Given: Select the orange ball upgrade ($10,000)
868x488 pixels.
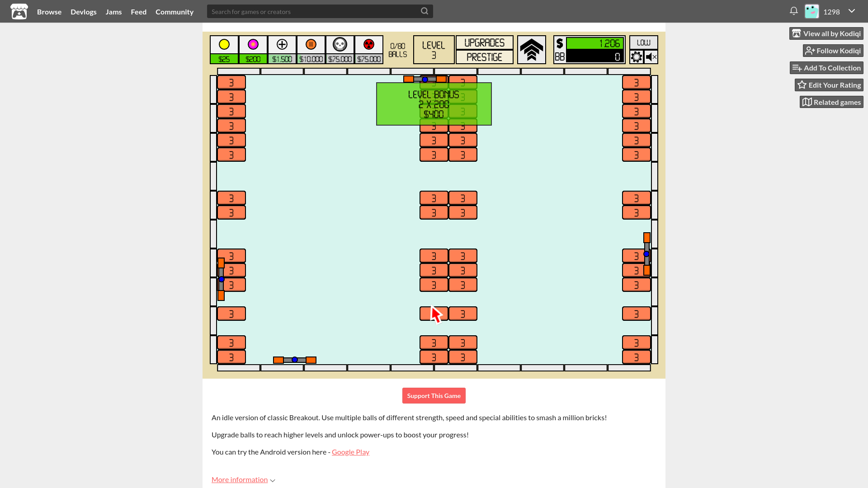Looking at the screenshot, I should click(311, 49).
